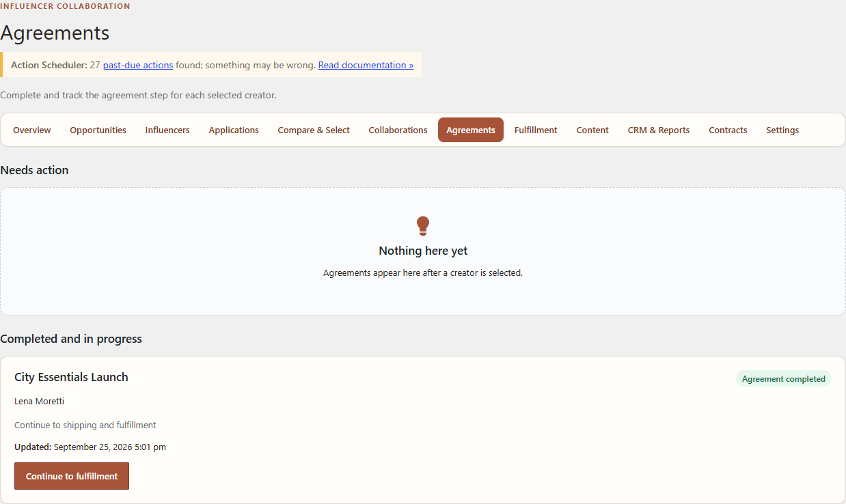Open the Applications tab
Screen dimensions: 846x504
pyautogui.click(x=234, y=130)
